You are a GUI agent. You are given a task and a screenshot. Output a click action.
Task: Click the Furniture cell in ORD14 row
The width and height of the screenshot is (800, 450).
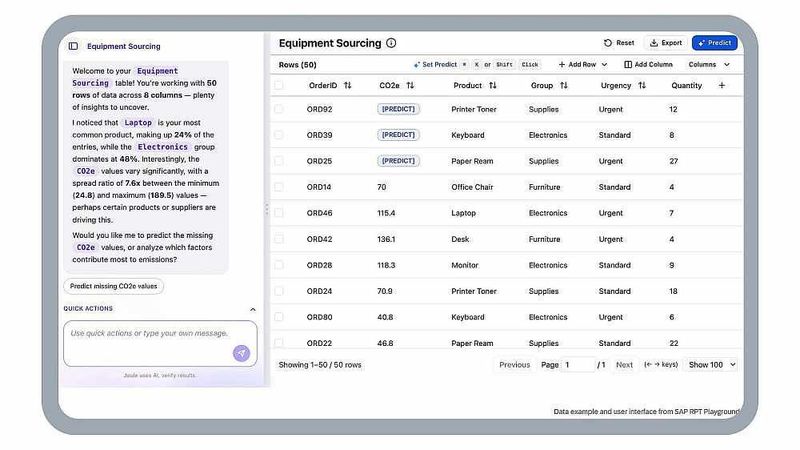(544, 187)
